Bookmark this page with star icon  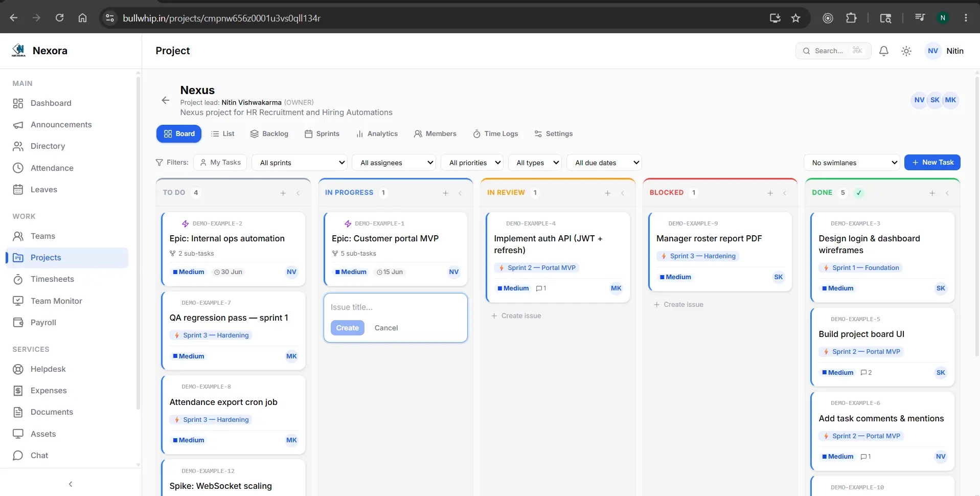795,18
